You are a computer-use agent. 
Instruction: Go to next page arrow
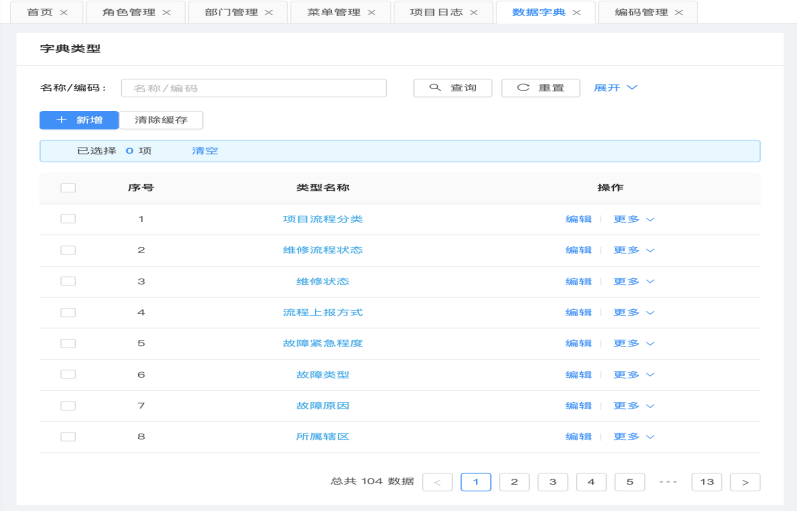coord(745,482)
